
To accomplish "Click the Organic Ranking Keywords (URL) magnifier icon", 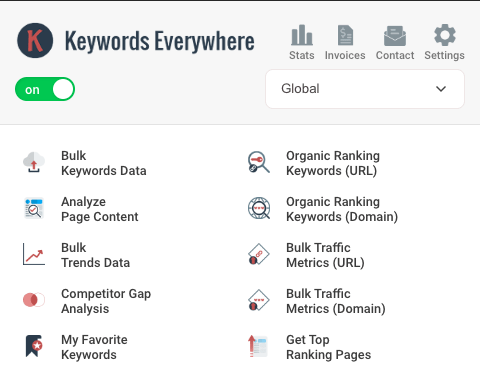I will click(259, 162).
